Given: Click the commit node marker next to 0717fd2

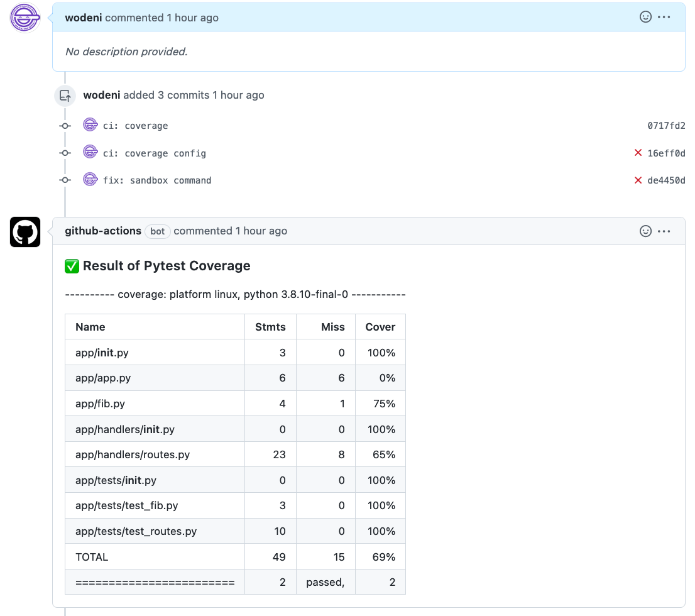Looking at the screenshot, I should (x=65, y=125).
